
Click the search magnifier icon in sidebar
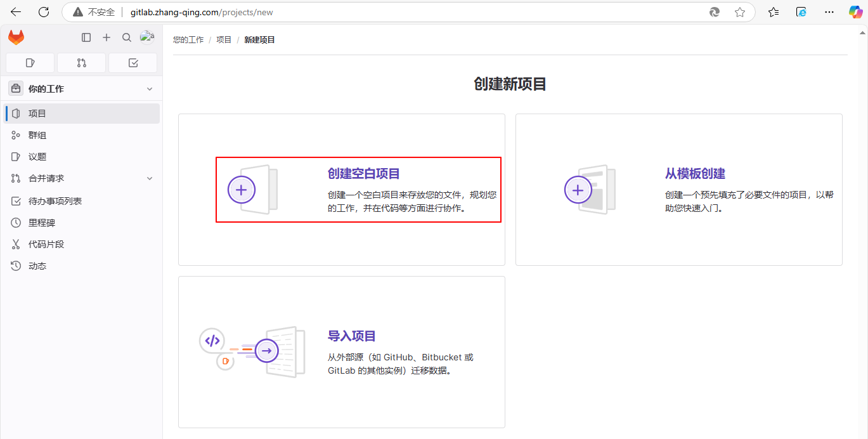tap(127, 38)
